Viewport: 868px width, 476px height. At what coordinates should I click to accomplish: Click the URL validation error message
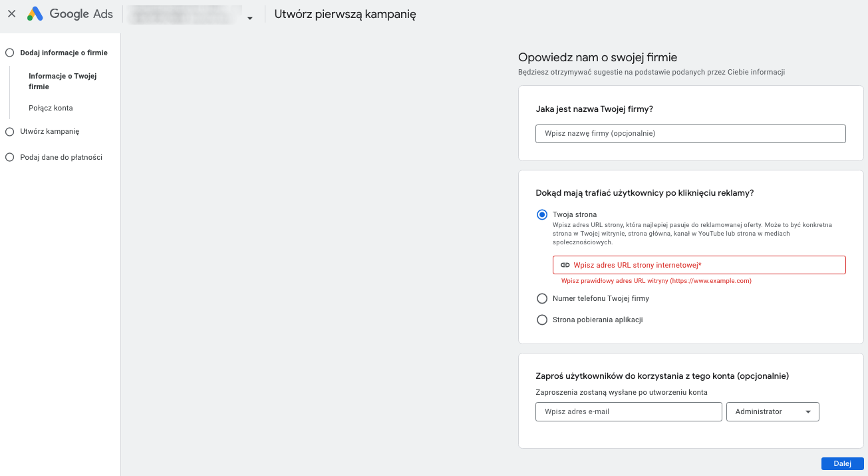[656, 280]
